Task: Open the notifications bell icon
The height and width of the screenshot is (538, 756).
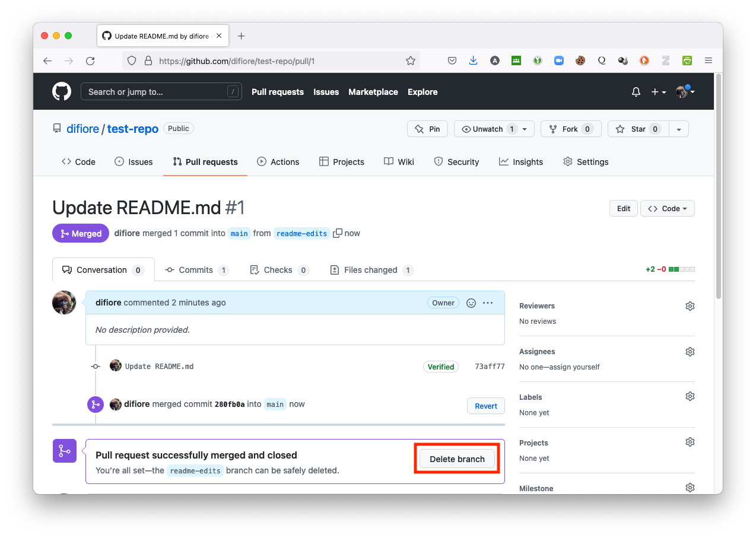Action: tap(636, 92)
